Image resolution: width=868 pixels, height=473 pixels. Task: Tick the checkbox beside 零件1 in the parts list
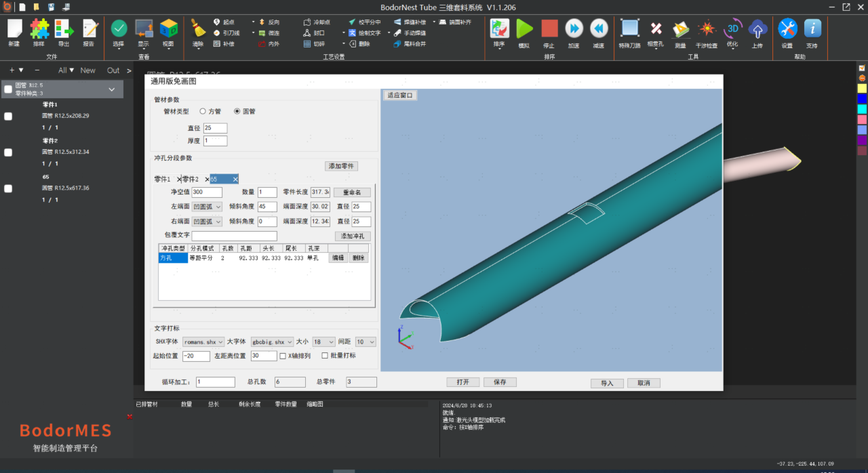(8, 117)
